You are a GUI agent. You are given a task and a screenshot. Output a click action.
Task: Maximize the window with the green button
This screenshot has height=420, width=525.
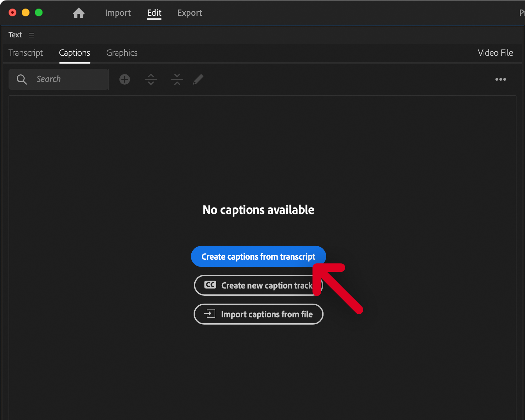[39, 12]
